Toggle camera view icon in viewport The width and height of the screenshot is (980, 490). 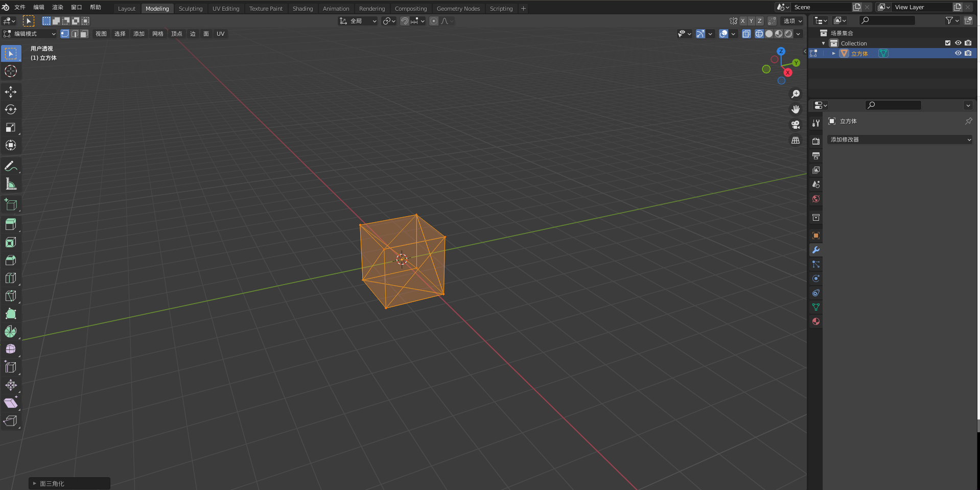(796, 125)
